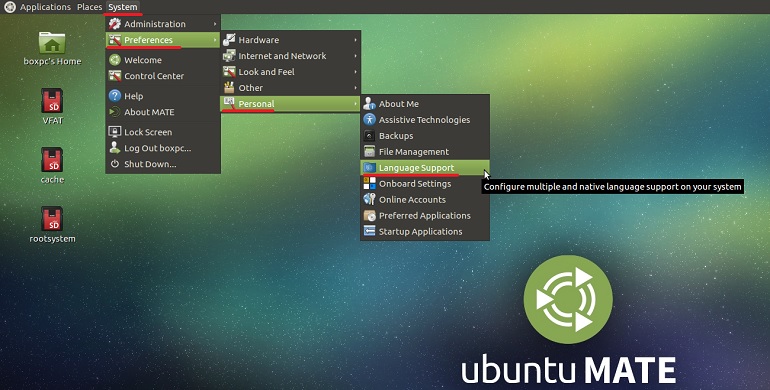Expand the Internet and Network submenu arrow
This screenshot has width=770, height=390.
[x=356, y=56]
